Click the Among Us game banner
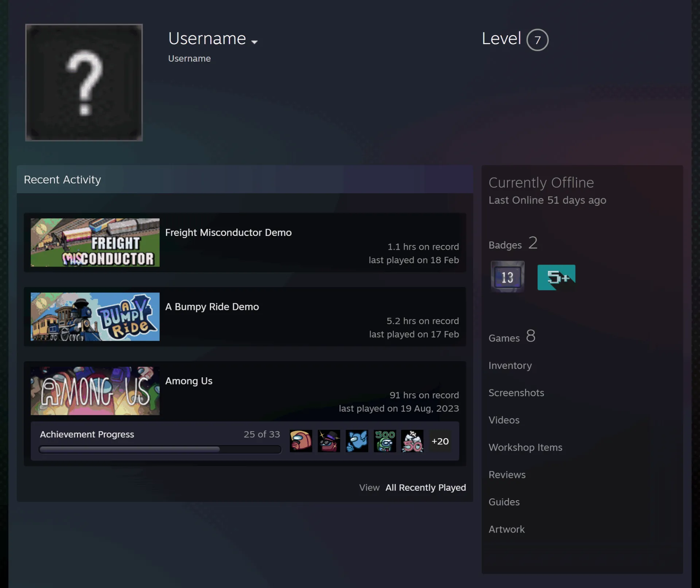This screenshot has height=588, width=700. (x=95, y=391)
